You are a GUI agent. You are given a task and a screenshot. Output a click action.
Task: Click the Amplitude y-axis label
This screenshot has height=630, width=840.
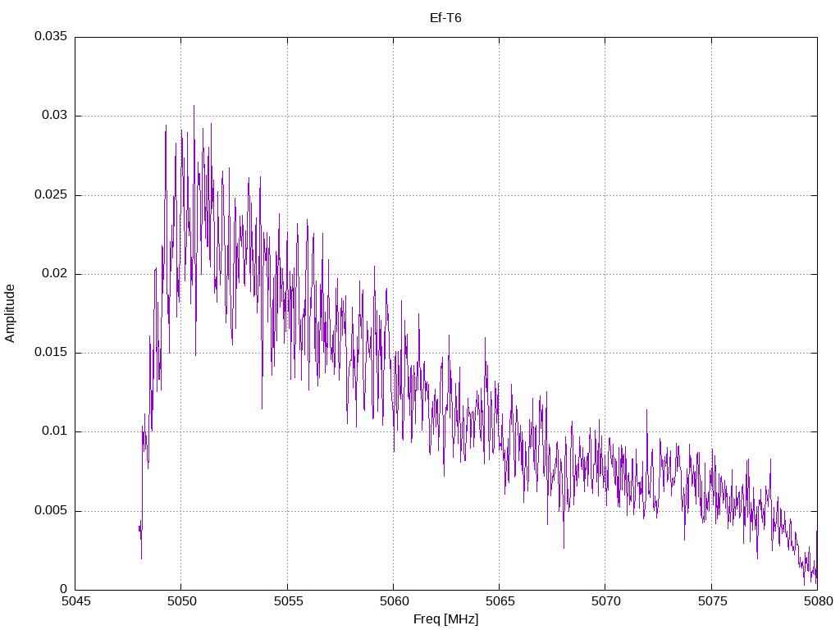(x=10, y=313)
